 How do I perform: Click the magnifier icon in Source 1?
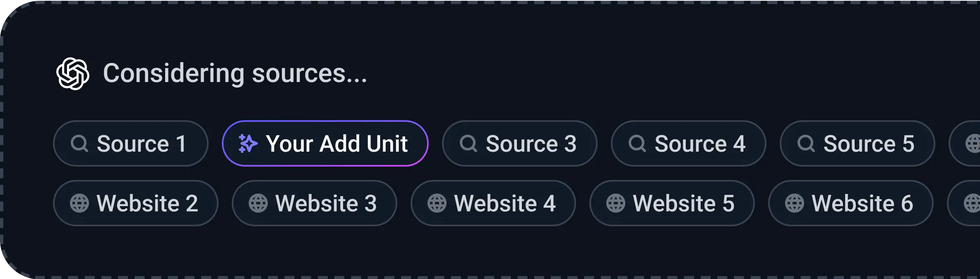point(79,144)
